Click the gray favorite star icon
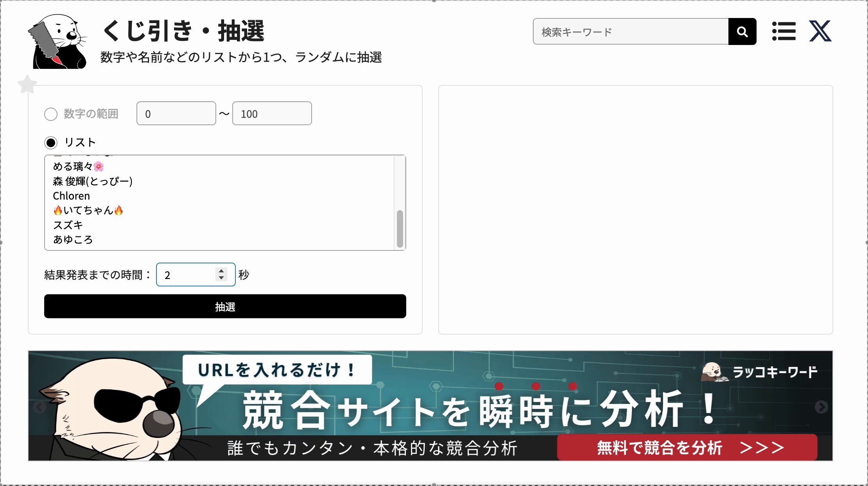Screen dimensions: 868x486 27,84
